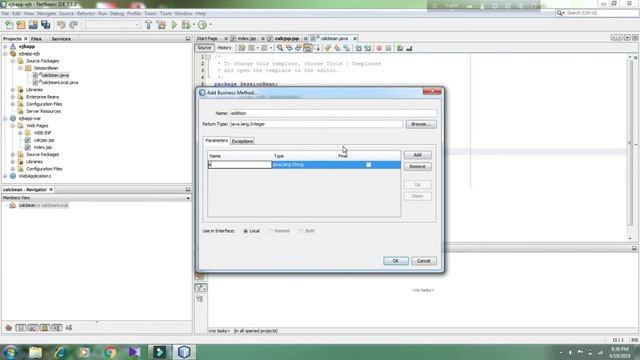Image resolution: width=640 pixels, height=360 pixels.
Task: Run the project with green play icon
Action: pos(174,25)
